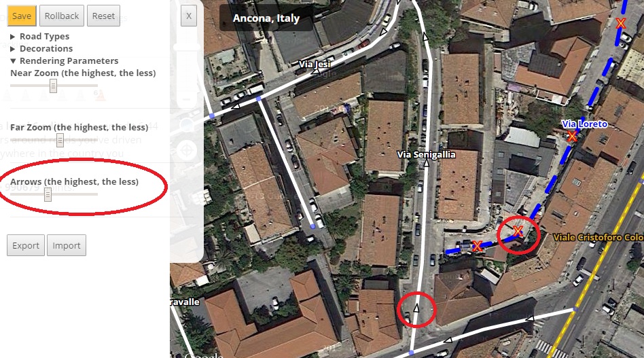This screenshot has height=358, width=644.
Task: Click the Save button
Action: (x=22, y=16)
